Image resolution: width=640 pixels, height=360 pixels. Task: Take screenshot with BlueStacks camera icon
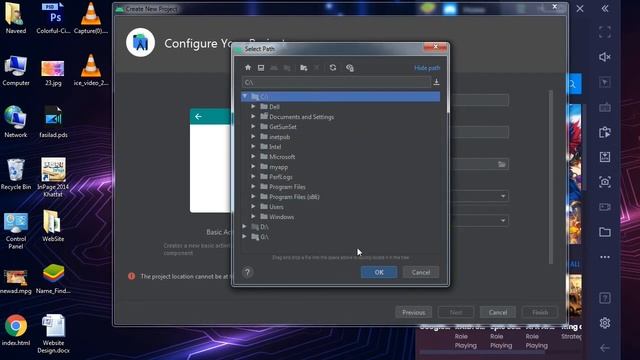605,182
